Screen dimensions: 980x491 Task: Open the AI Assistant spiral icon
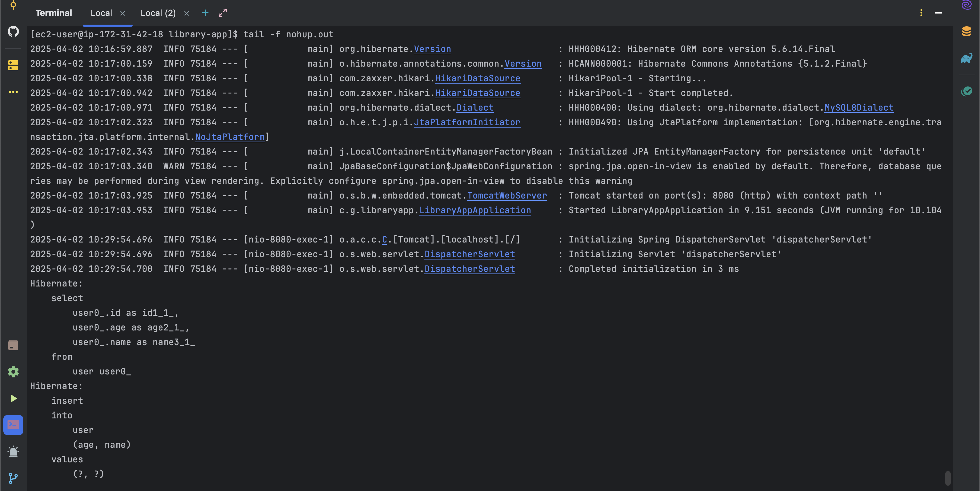[966, 5]
